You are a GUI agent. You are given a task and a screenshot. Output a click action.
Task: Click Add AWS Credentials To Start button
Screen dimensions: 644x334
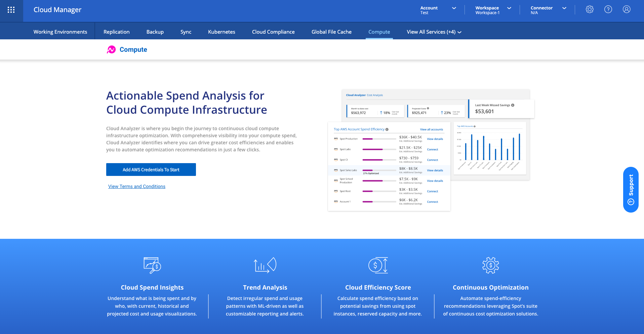pos(151,170)
